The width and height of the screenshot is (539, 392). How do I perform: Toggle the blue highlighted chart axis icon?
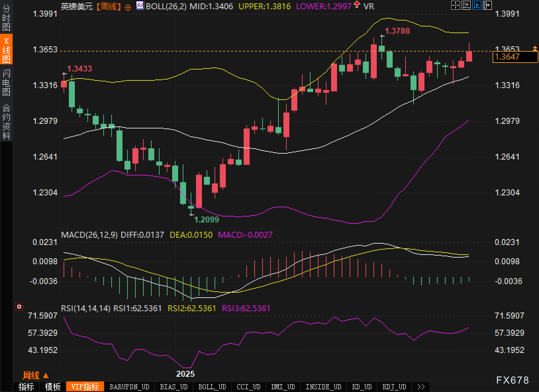476,5
